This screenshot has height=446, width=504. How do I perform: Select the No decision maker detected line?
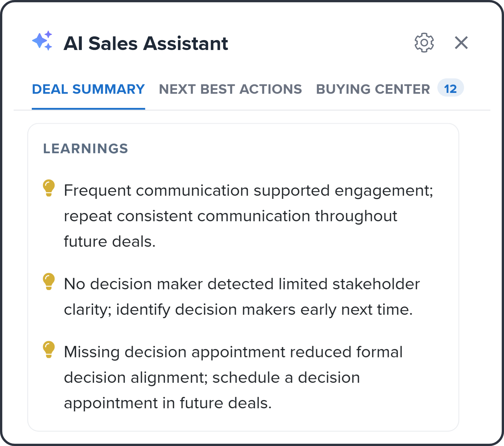tap(242, 284)
